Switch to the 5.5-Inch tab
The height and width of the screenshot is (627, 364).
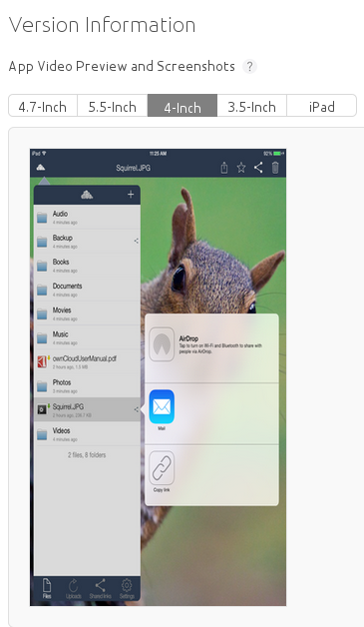113,106
